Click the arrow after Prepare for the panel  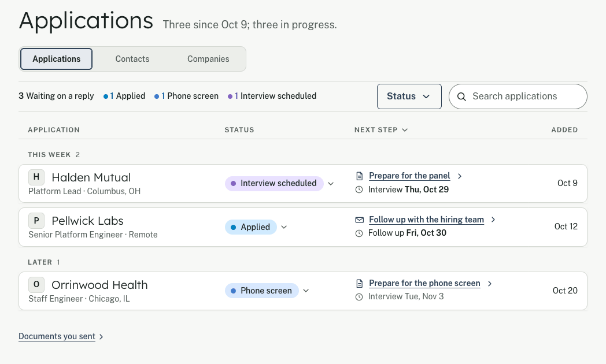click(x=460, y=176)
